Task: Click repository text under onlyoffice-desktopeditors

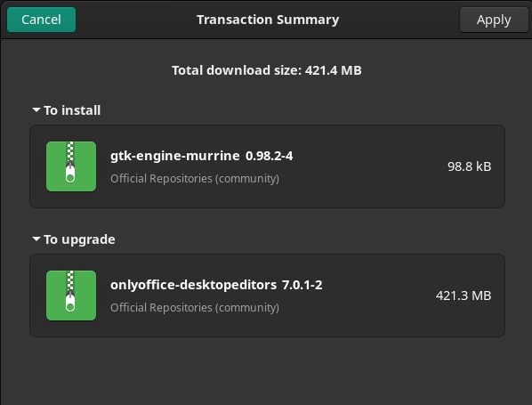Action: coord(195,308)
